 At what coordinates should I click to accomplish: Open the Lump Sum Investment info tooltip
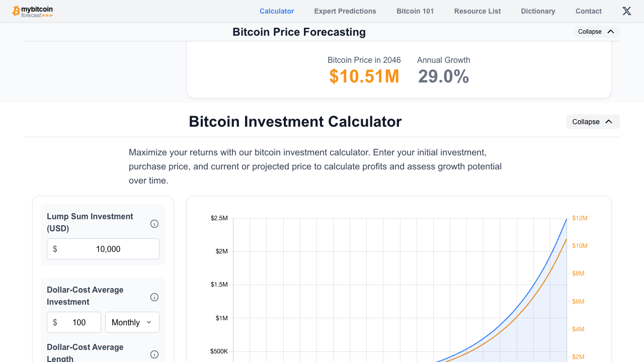154,224
